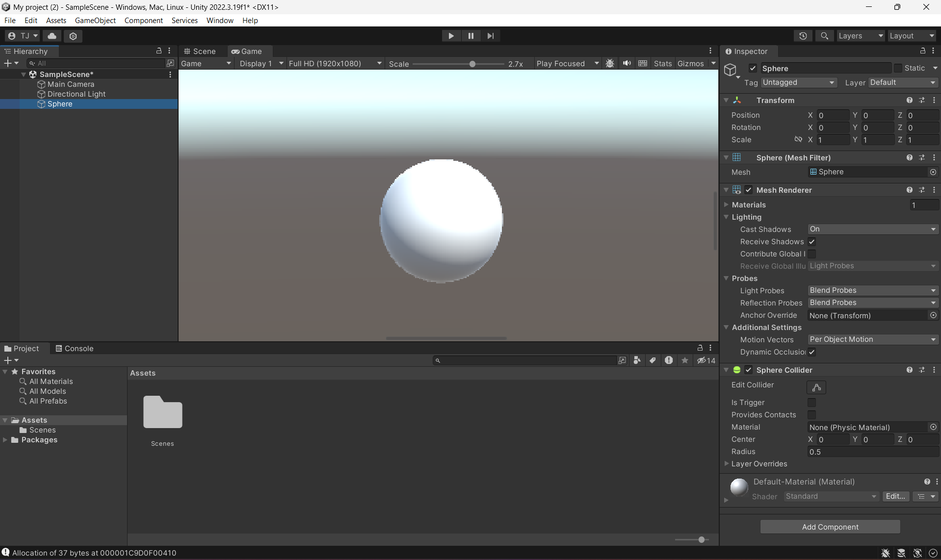Open the Layer dropdown showing Default
This screenshot has width=941, height=560.
coord(903,82)
